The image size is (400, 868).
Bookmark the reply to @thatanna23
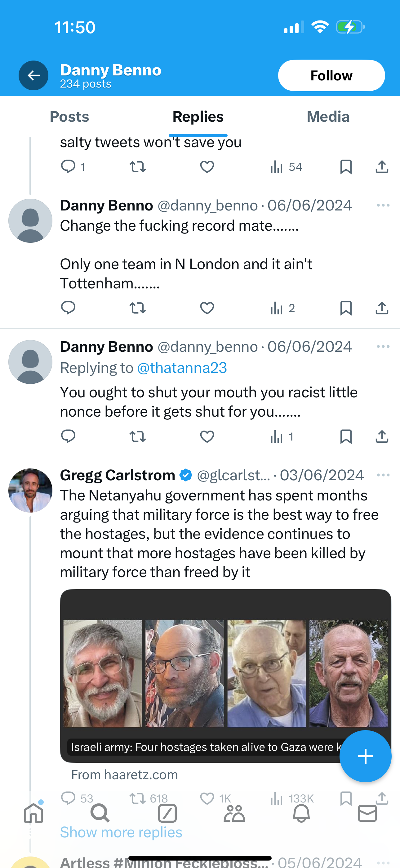click(x=346, y=437)
